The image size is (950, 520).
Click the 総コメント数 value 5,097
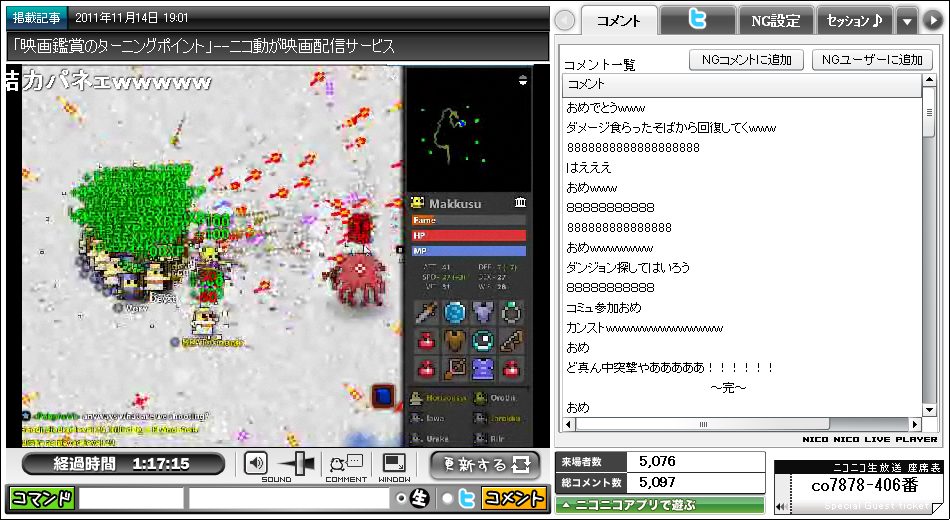(x=657, y=482)
